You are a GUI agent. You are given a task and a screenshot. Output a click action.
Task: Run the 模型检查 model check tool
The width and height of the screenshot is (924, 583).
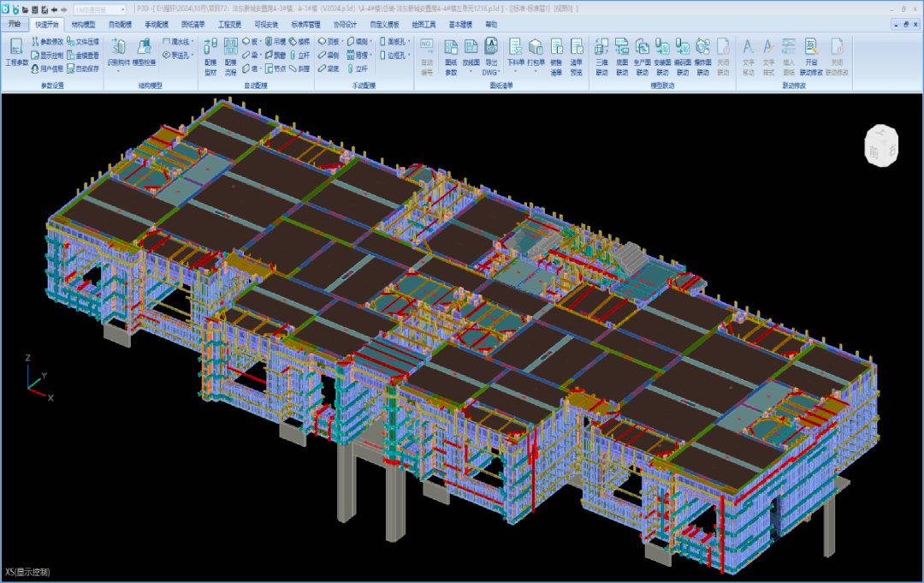(145, 52)
